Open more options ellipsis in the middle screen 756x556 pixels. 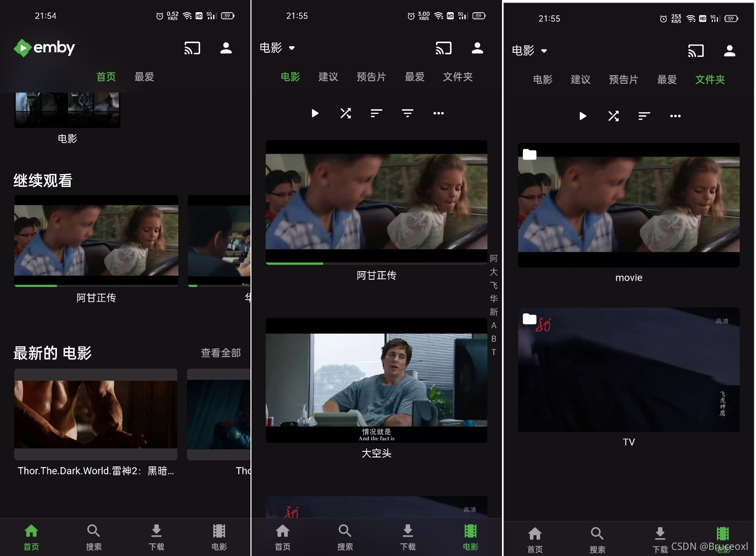click(438, 113)
